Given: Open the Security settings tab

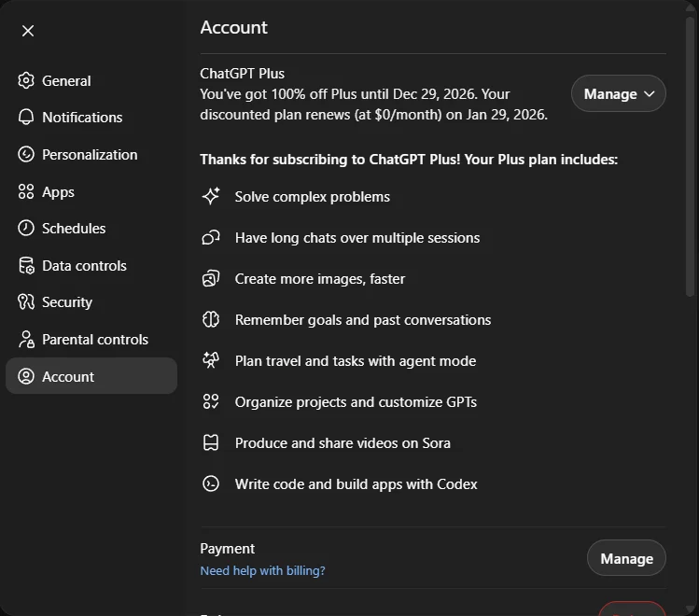Looking at the screenshot, I should (x=67, y=302).
